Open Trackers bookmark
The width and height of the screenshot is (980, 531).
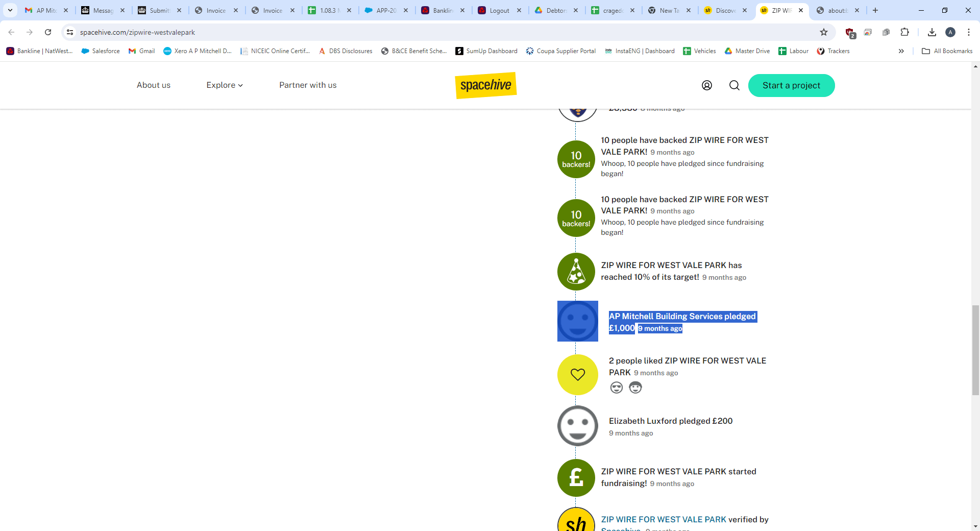[833, 51]
